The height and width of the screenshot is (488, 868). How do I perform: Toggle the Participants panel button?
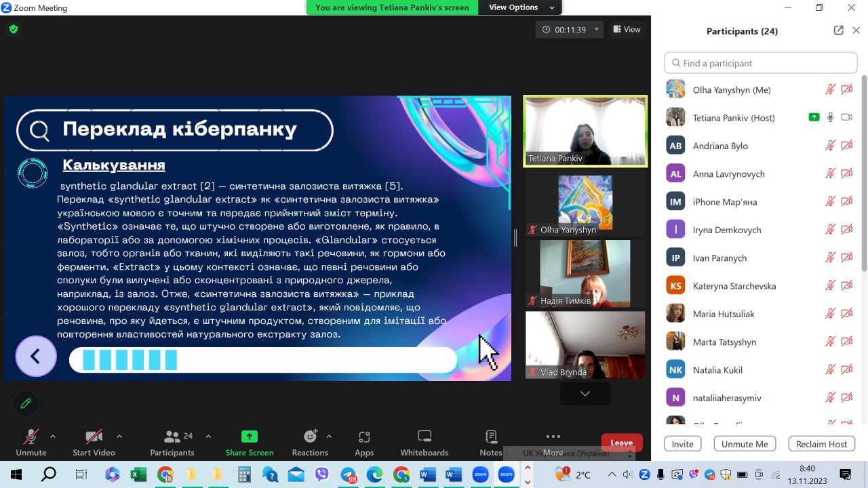(x=172, y=443)
